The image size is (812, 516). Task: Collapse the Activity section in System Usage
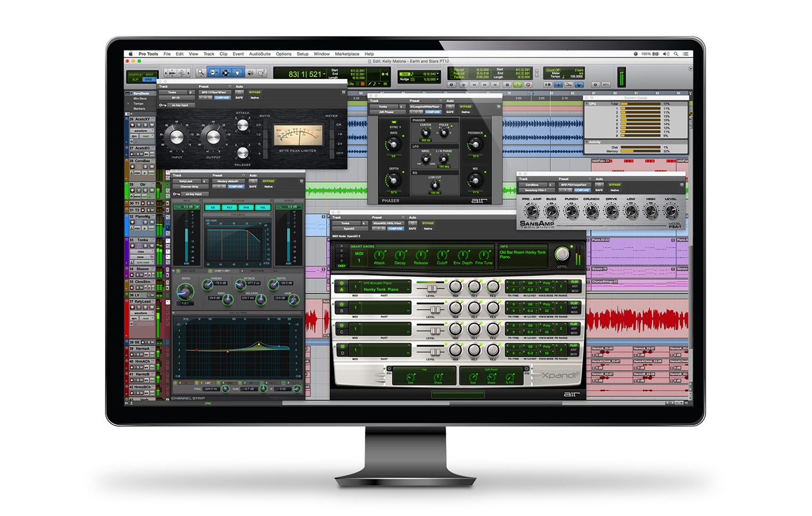coord(587,142)
